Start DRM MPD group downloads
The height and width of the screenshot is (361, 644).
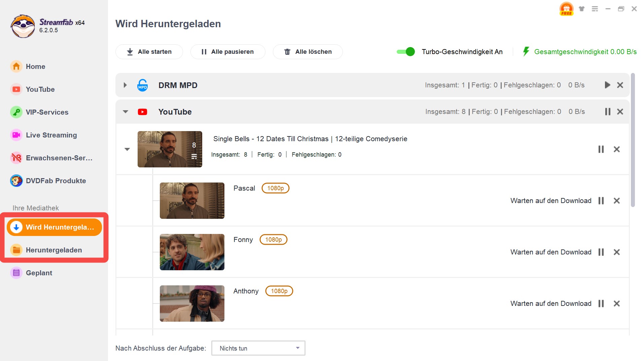(607, 85)
